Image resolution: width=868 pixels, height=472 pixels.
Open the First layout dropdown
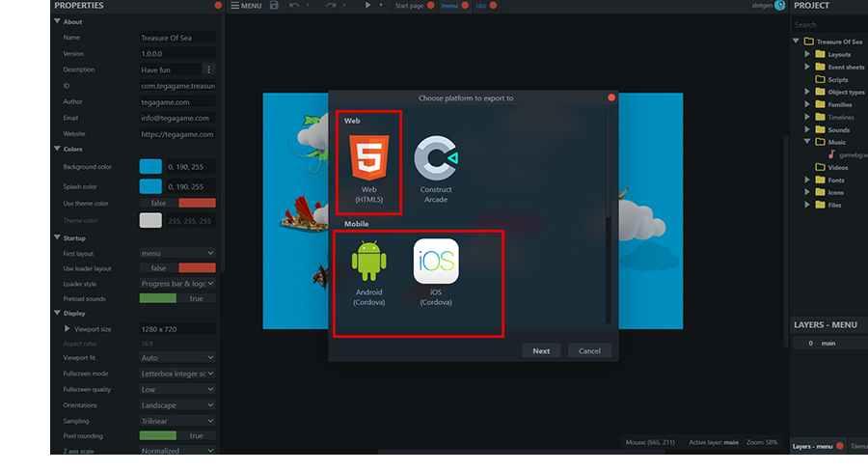click(x=177, y=253)
